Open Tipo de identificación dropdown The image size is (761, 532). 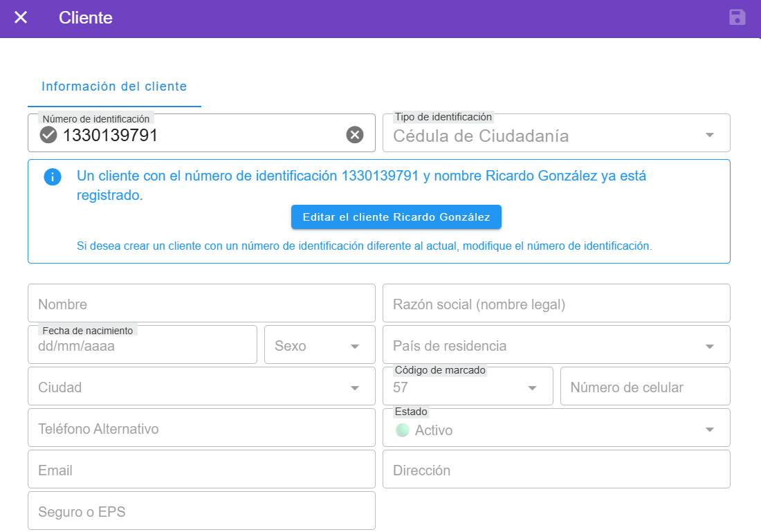(x=709, y=135)
